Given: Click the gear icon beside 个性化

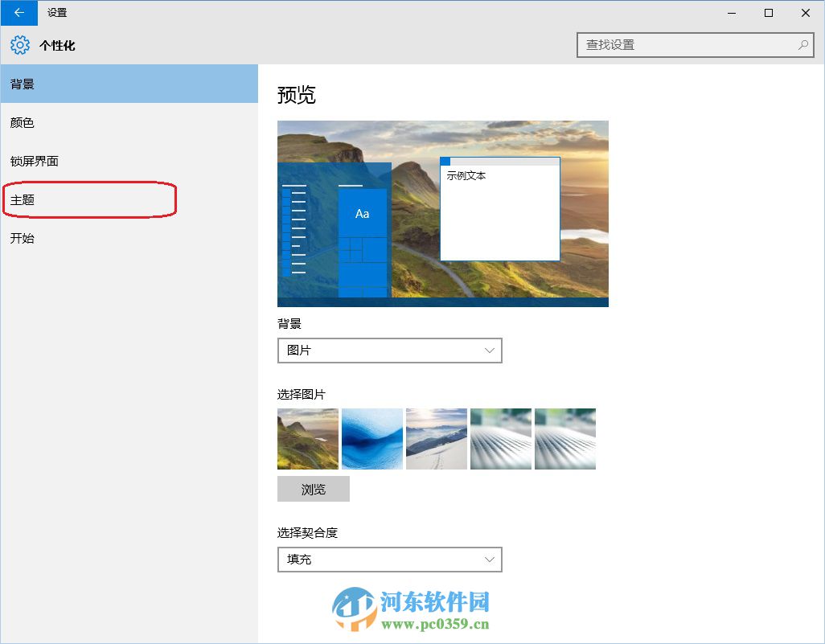Looking at the screenshot, I should (x=18, y=45).
